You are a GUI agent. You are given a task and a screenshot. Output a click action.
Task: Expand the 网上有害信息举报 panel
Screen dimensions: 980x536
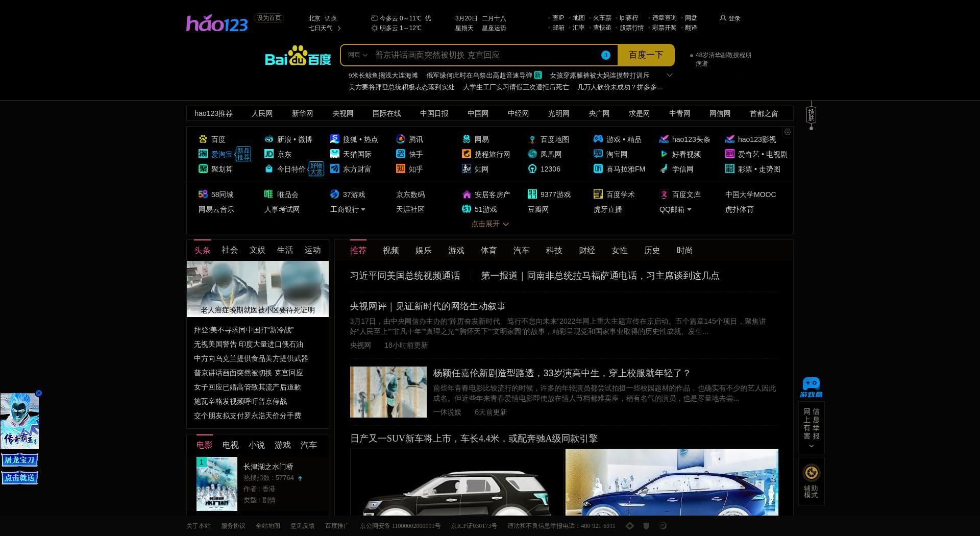811,428
